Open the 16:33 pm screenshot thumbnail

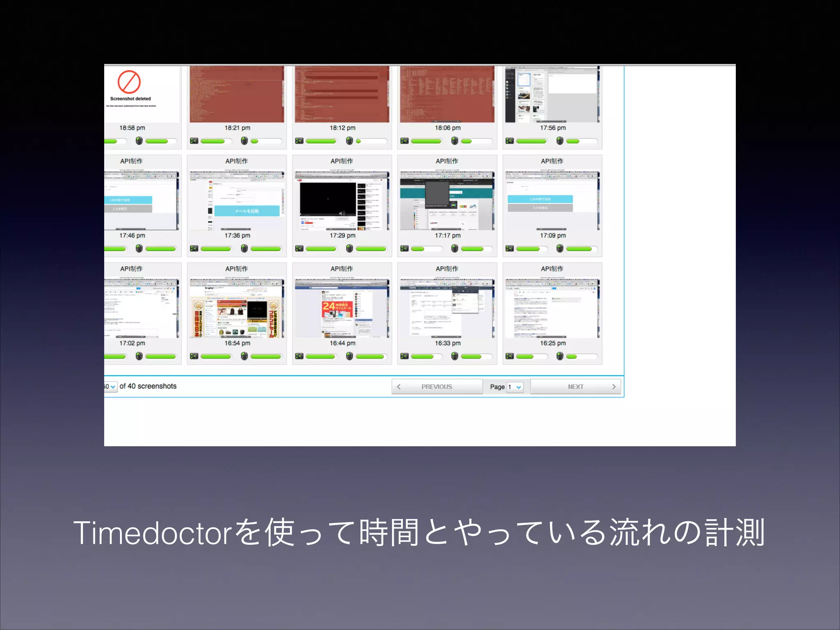447,308
